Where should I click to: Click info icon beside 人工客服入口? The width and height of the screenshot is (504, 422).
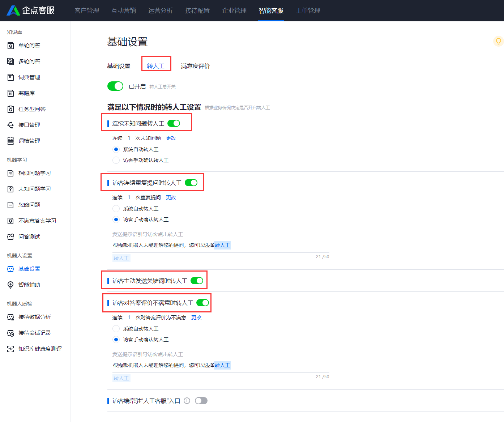click(x=187, y=401)
